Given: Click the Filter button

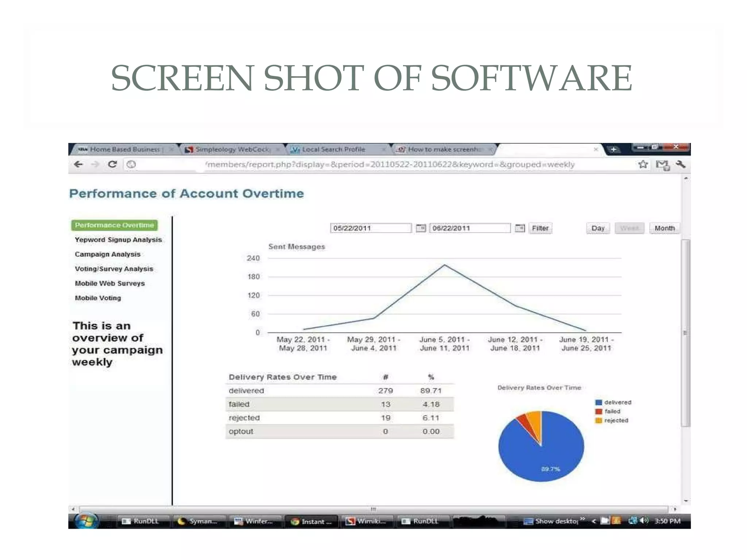Looking at the screenshot, I should point(540,228).
